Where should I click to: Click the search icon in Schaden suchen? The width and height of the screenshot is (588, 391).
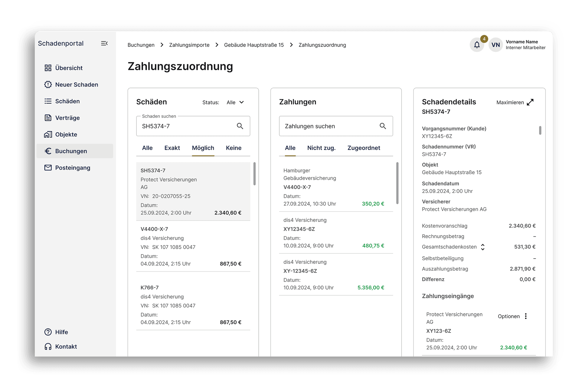pyautogui.click(x=240, y=126)
